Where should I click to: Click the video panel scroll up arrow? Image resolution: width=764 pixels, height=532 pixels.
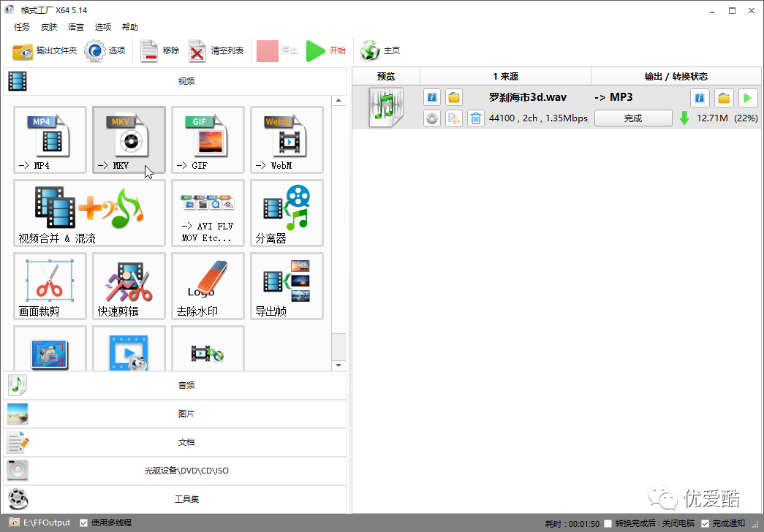pyautogui.click(x=338, y=101)
